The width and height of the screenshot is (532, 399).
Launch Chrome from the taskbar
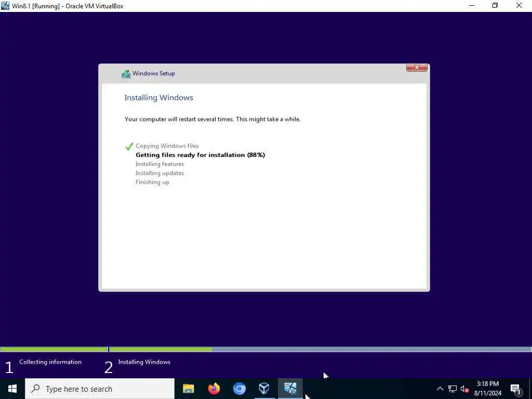click(239, 389)
